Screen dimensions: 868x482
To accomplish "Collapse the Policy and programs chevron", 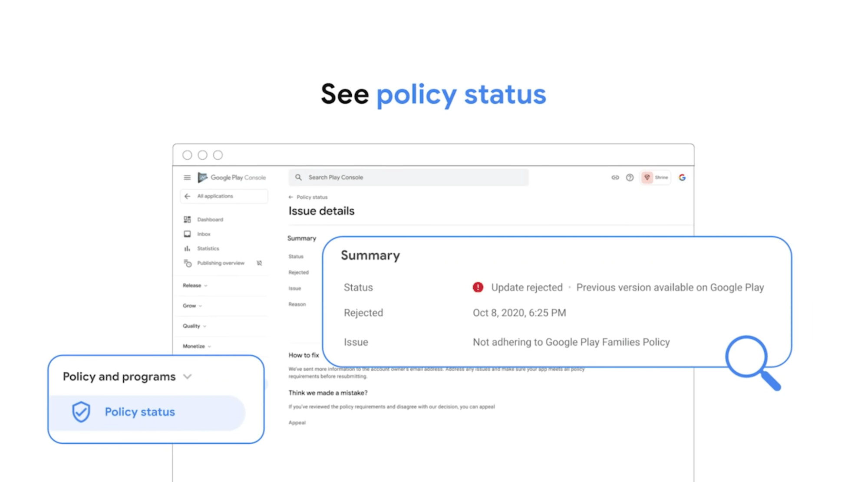I will click(x=187, y=376).
